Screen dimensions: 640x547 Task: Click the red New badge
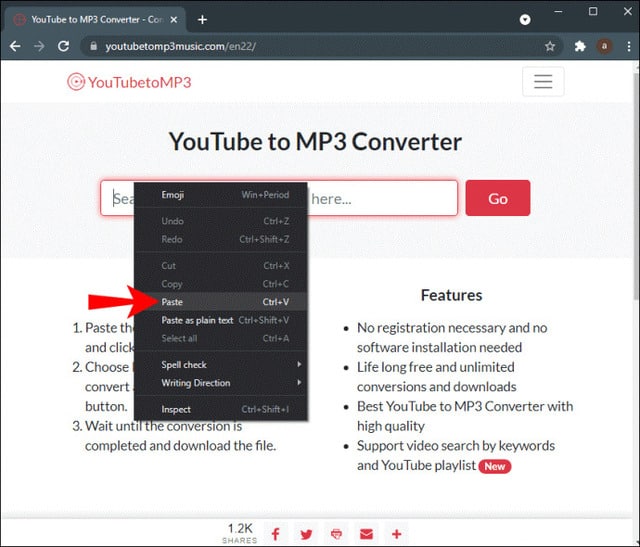495,466
